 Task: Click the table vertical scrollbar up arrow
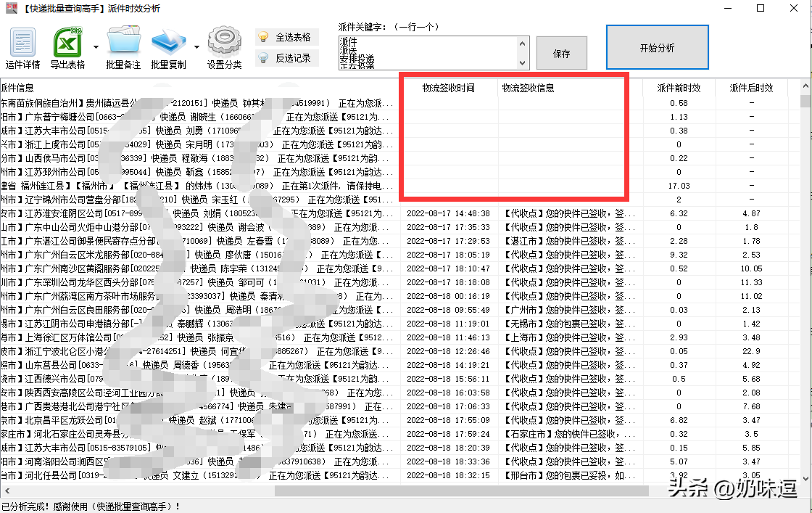click(805, 86)
